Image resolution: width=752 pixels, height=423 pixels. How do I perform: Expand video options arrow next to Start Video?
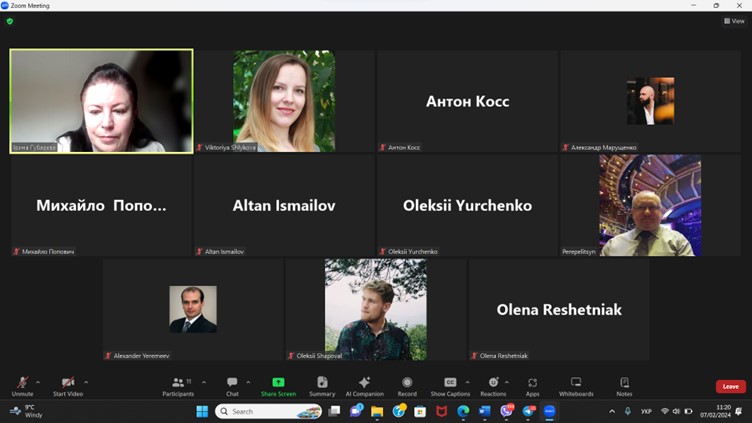[x=86, y=382]
